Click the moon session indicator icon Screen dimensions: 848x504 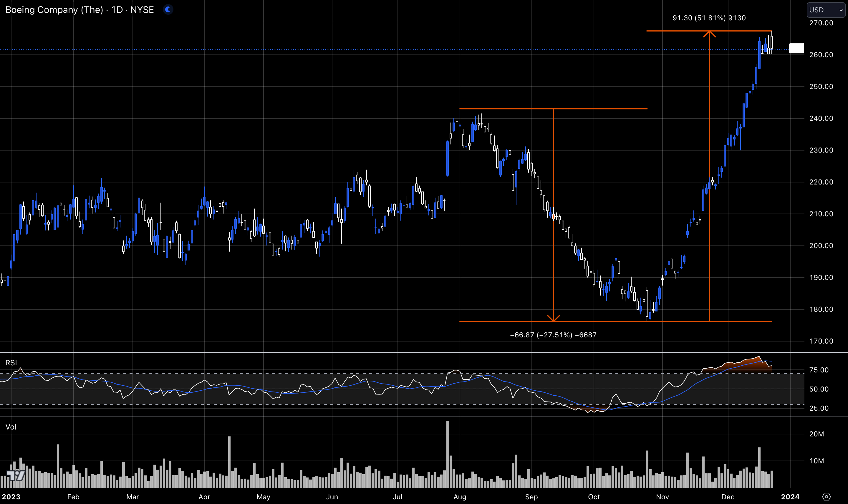point(168,9)
